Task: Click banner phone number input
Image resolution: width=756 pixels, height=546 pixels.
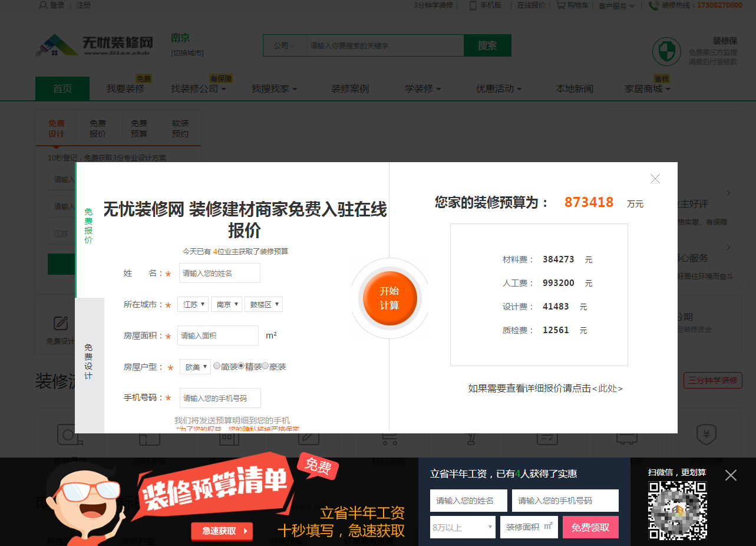Action: click(x=565, y=501)
